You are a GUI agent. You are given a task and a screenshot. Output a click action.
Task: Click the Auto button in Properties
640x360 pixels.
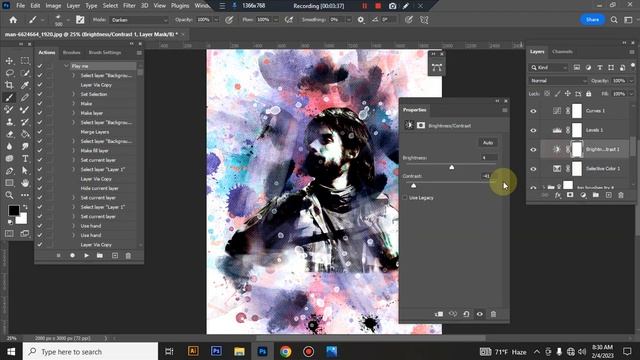[x=488, y=142]
